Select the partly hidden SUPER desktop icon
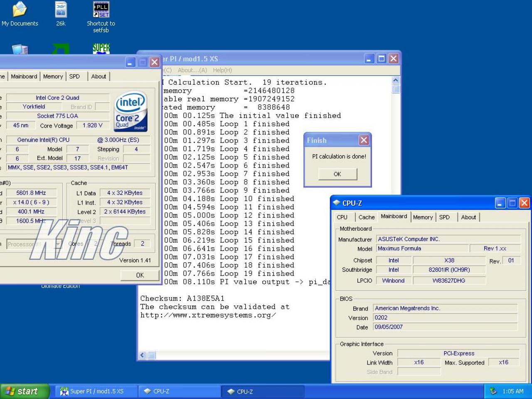The width and height of the screenshot is (532, 399). click(101, 49)
